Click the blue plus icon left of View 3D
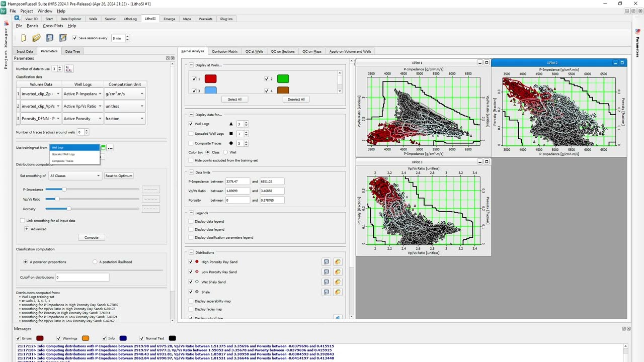The width and height of the screenshot is (644, 362). point(17,18)
